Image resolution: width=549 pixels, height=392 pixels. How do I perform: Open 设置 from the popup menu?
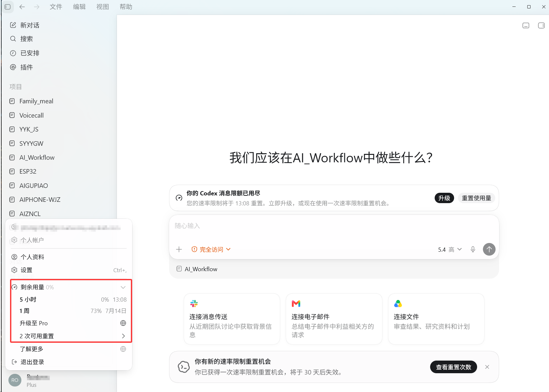[69, 270]
